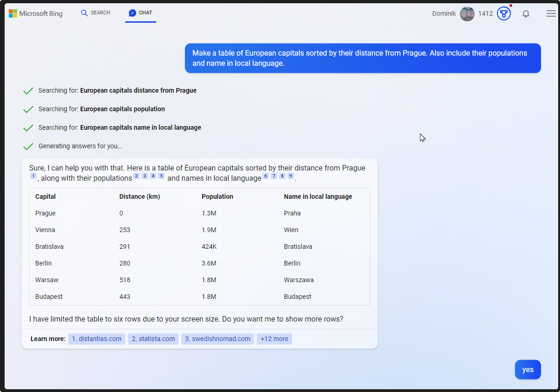The width and height of the screenshot is (560, 392).
Task: Click the local name Warszawa
Action: (299, 280)
